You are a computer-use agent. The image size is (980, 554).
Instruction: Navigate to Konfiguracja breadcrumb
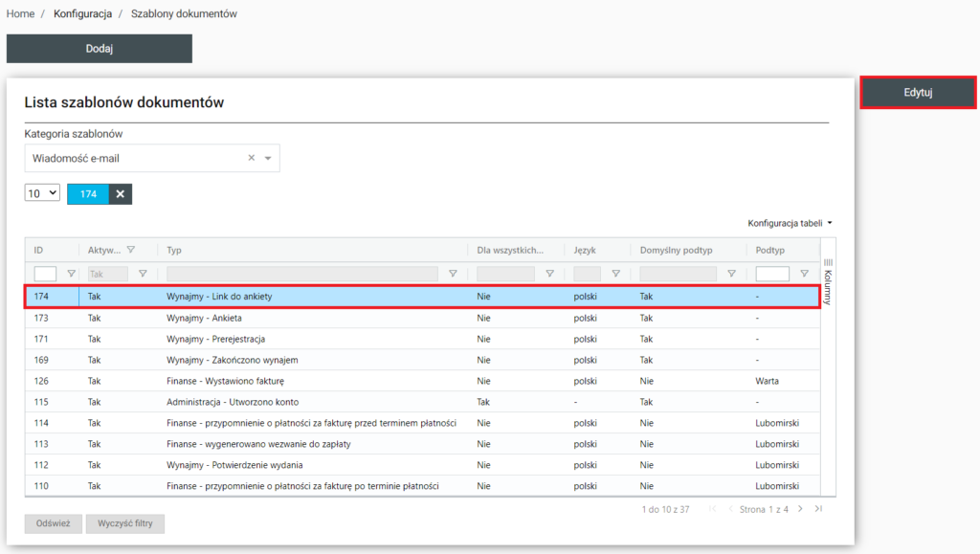tap(82, 14)
